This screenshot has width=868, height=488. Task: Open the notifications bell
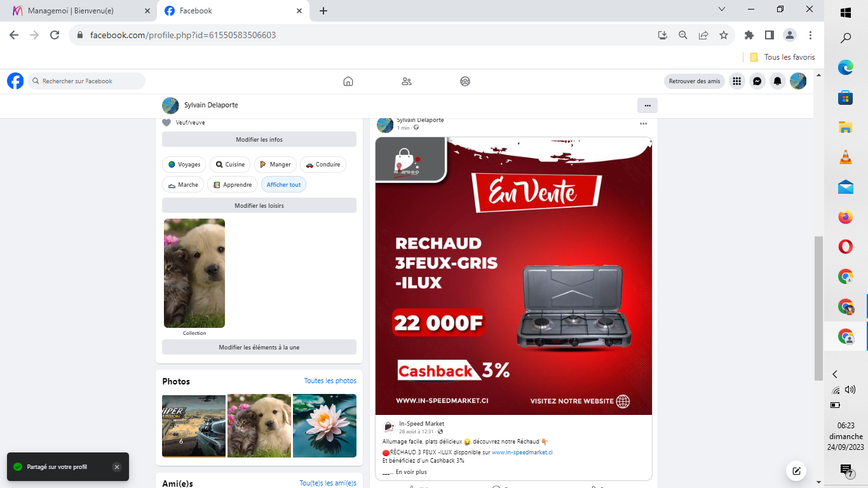pyautogui.click(x=777, y=81)
